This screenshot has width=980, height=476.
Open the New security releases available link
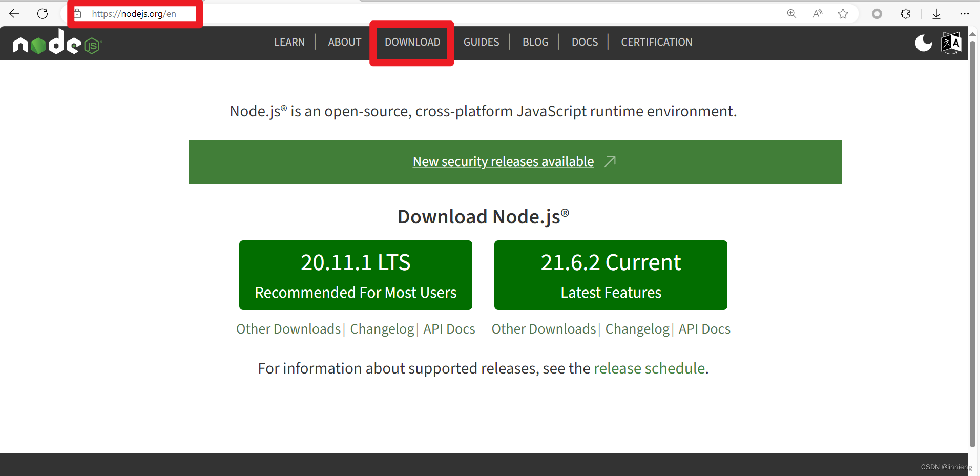coord(503,162)
